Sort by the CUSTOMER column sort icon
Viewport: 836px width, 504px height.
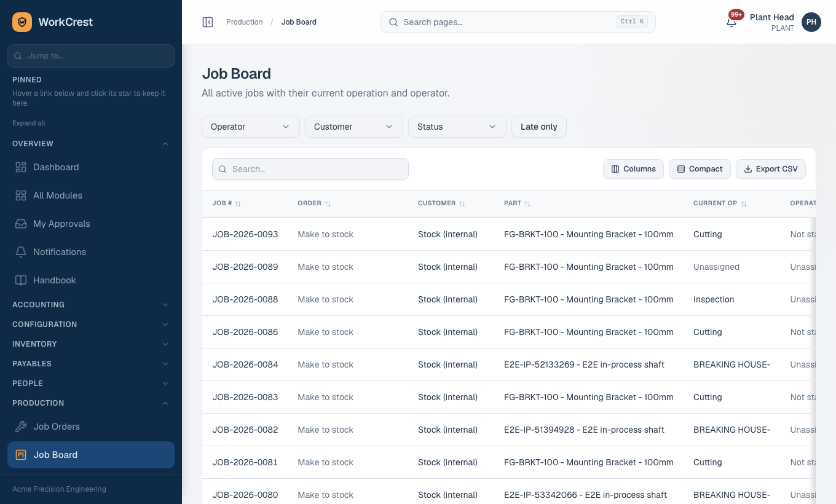tap(462, 203)
